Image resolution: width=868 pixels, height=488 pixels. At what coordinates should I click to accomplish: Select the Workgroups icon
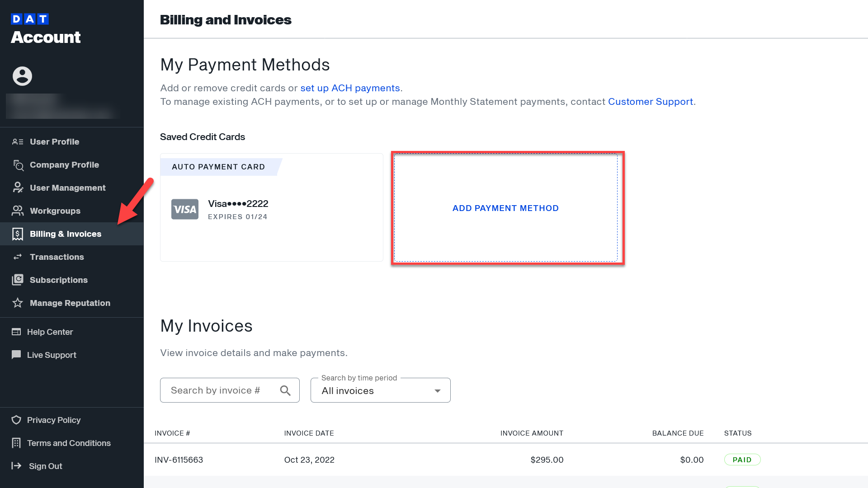pos(18,211)
